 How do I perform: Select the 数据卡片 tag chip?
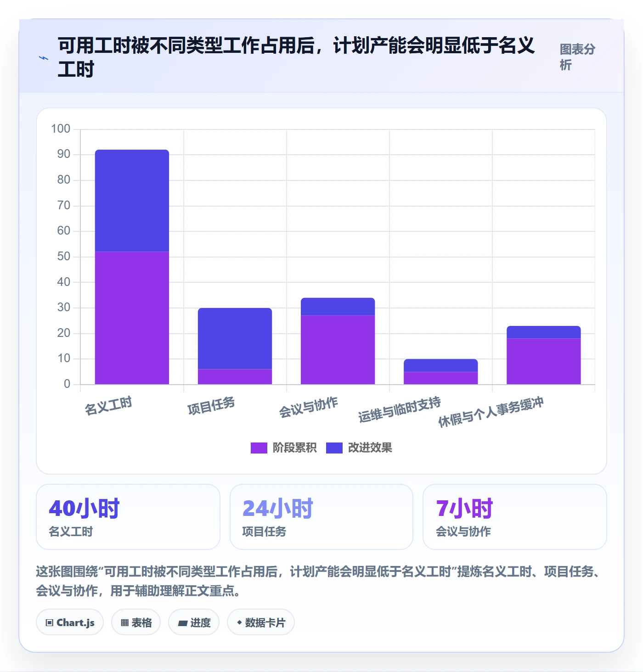[261, 622]
